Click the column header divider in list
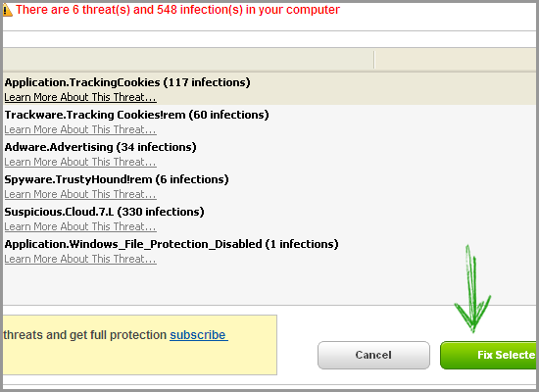The image size is (539, 392). pyautogui.click(x=374, y=60)
